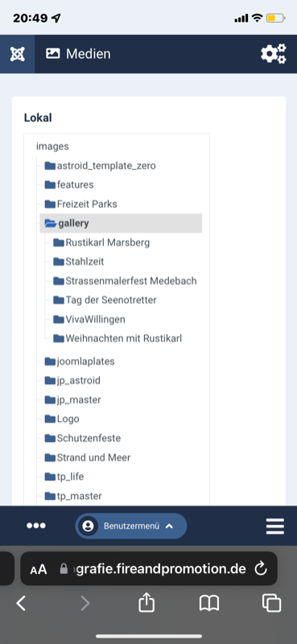This screenshot has height=644, width=297.
Task: Select the images root folder
Action: (x=52, y=147)
